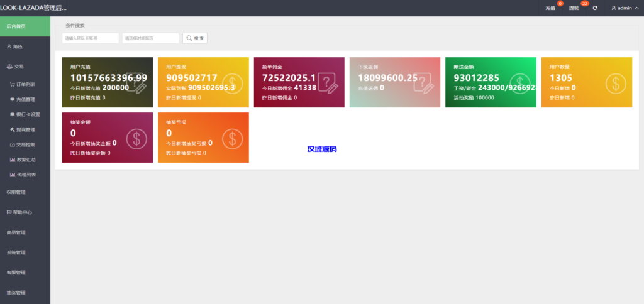The height and width of the screenshot is (304, 644).
Task: Open 提现 notifications with badge 22
Action: coord(574,8)
